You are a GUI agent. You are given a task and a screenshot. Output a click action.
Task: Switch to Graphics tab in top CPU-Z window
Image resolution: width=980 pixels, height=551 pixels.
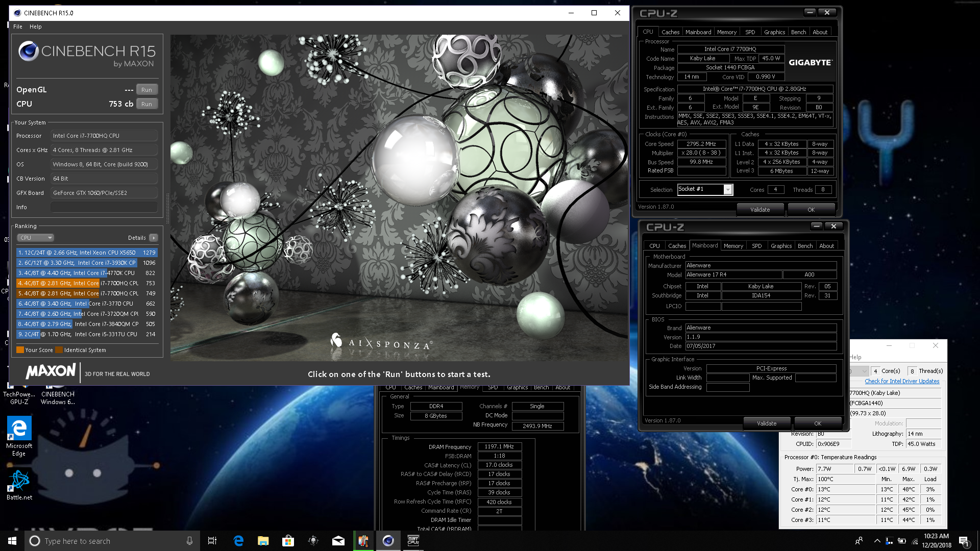pos(774,32)
